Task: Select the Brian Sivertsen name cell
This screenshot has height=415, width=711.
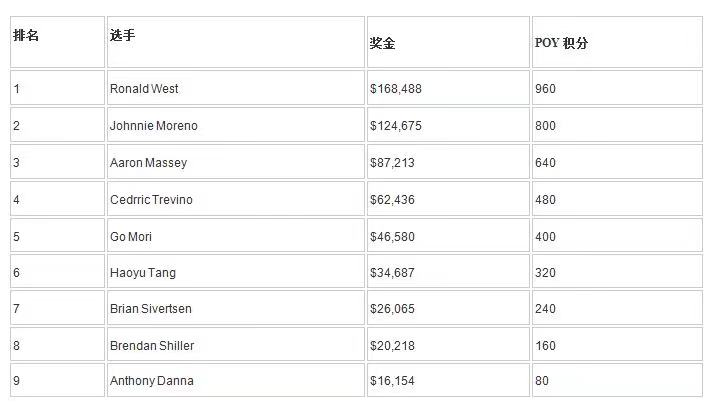Action: (236, 308)
